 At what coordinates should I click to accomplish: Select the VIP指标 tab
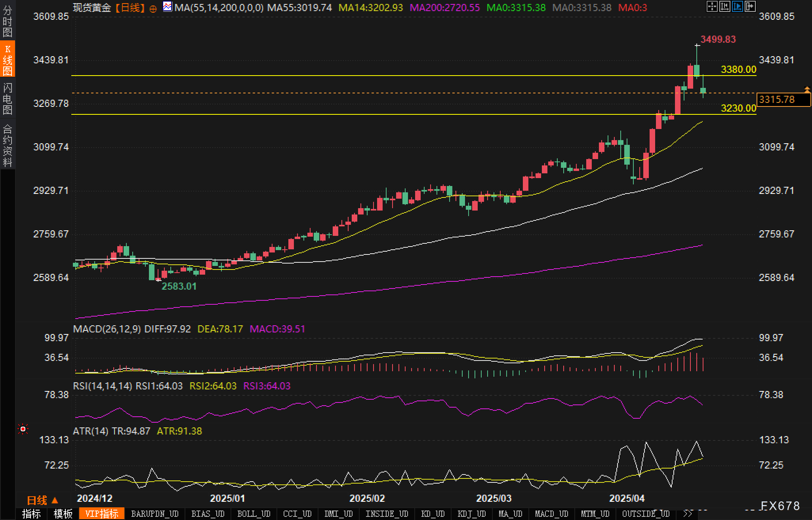click(x=102, y=514)
